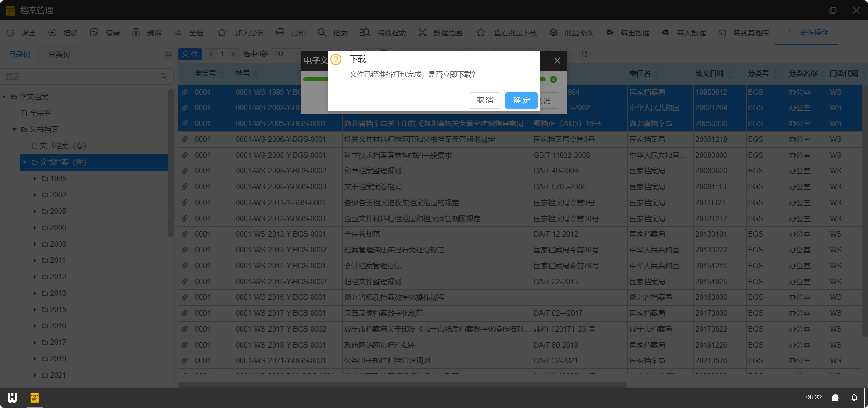The width and height of the screenshot is (868, 408).
Task: Click the 转到其他库 transfer icon
Action: point(722,32)
